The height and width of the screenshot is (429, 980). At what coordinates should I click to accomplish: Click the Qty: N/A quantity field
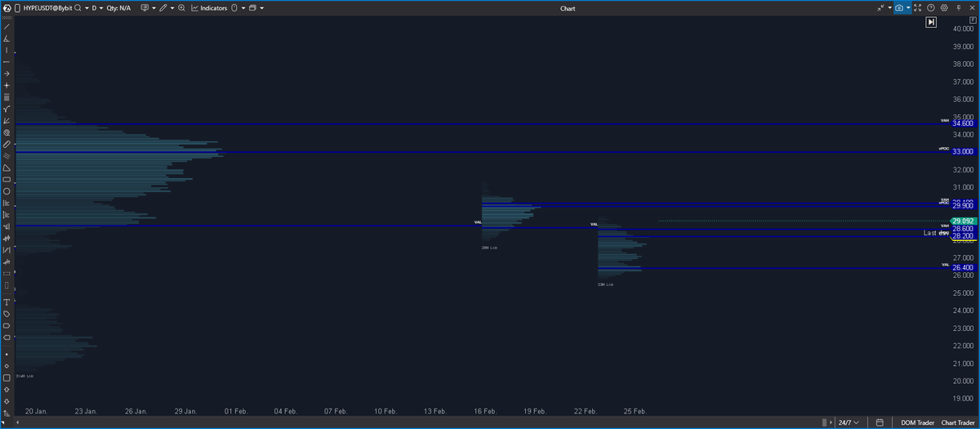(x=118, y=8)
